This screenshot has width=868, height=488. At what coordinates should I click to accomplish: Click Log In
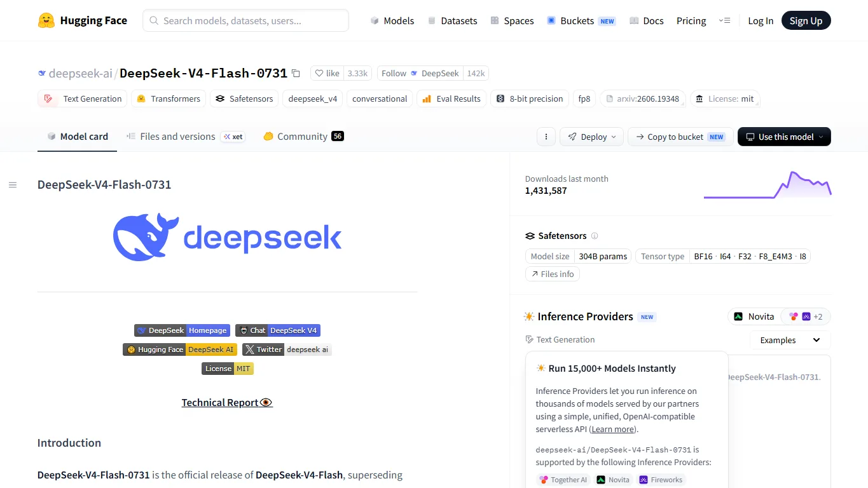761,21
